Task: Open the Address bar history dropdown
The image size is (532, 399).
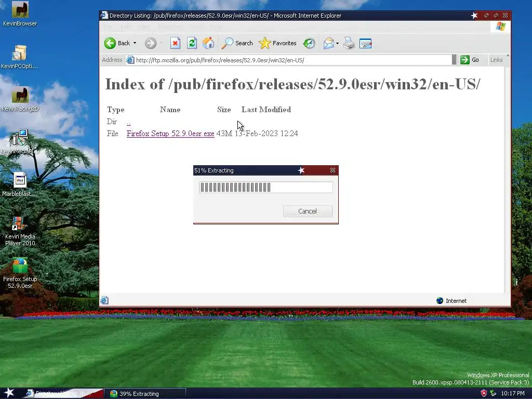Action: (454, 60)
